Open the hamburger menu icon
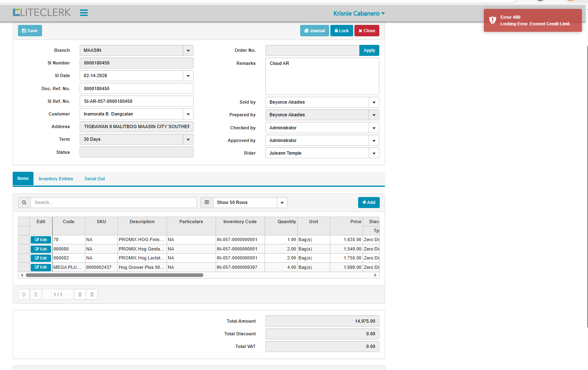588x370 pixels. click(x=84, y=13)
